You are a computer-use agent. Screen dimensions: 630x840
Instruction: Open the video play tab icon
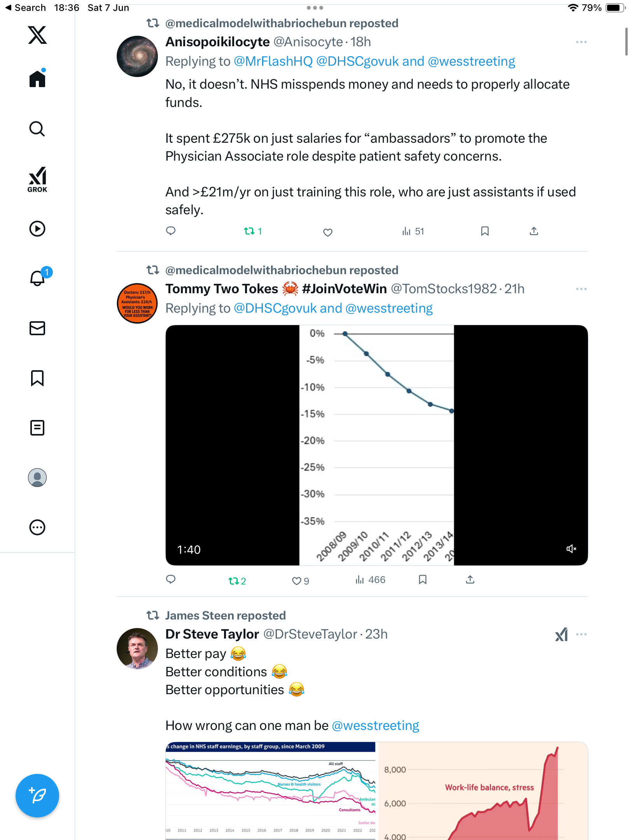pyautogui.click(x=37, y=228)
